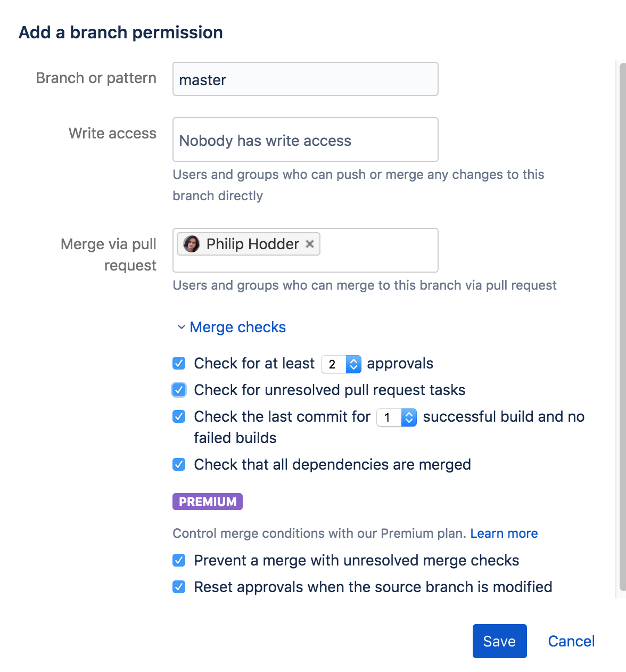
Task: Click the successful builds stepper down arrow
Action: pos(409,421)
